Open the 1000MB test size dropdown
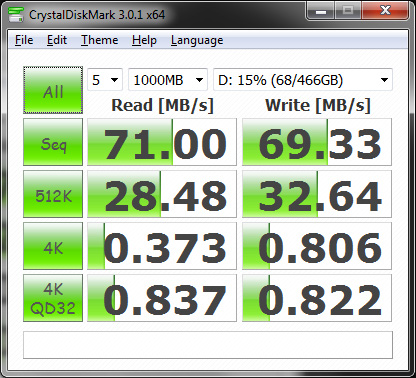 point(168,80)
